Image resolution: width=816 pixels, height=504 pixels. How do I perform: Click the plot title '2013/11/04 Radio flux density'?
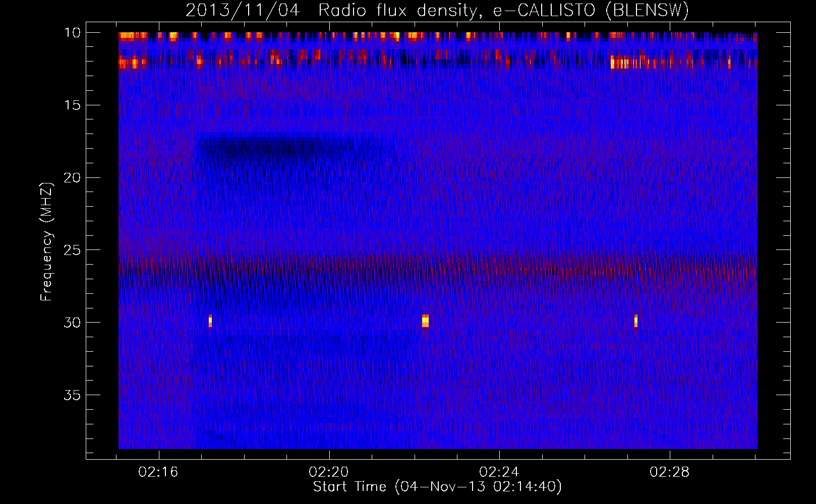(437, 10)
